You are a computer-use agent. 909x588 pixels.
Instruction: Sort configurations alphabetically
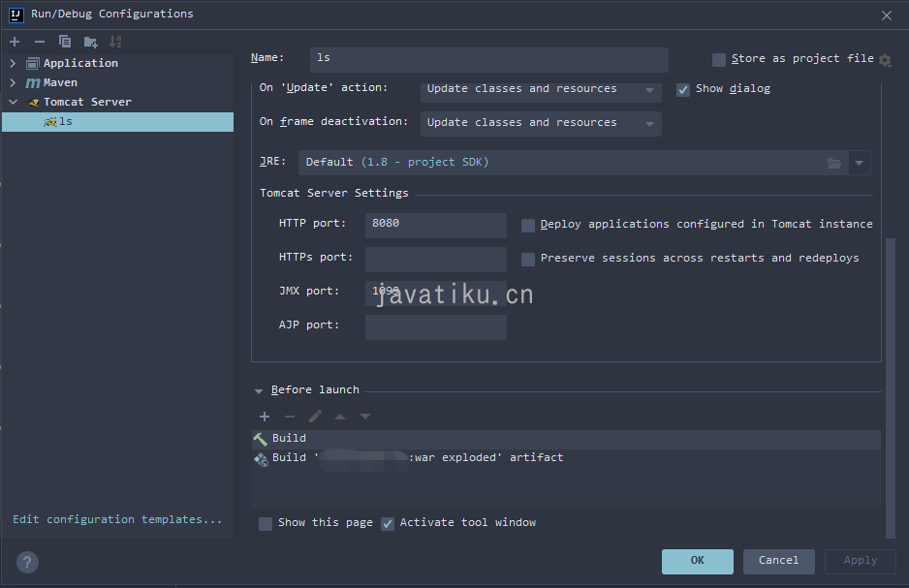coord(115,42)
